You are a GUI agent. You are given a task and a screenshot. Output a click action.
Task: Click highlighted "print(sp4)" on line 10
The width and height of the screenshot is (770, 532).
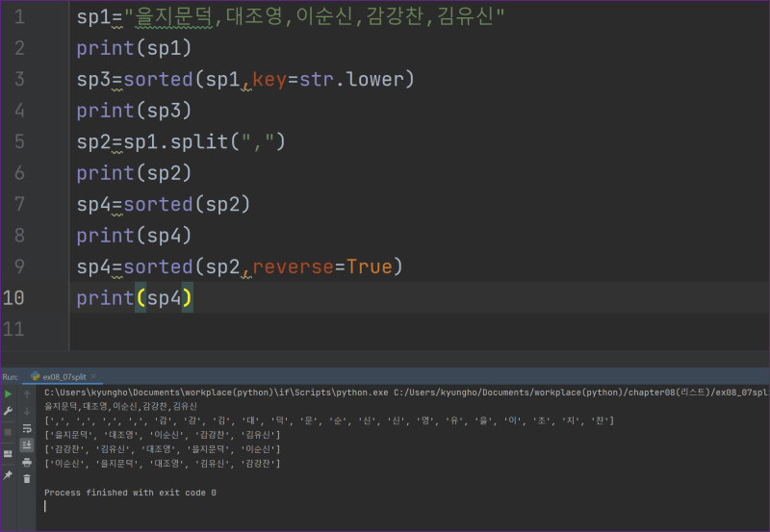click(134, 298)
